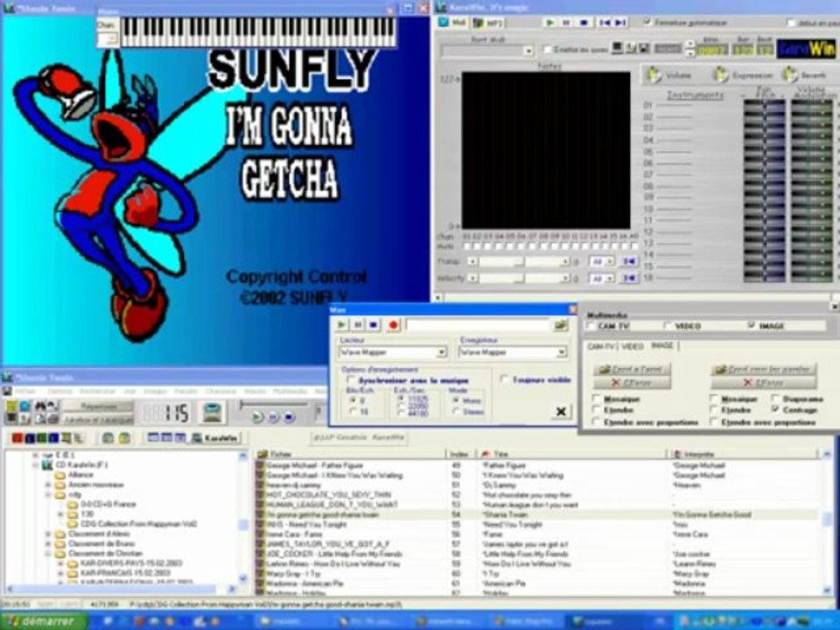Open the Port midi dropdown

point(528,51)
